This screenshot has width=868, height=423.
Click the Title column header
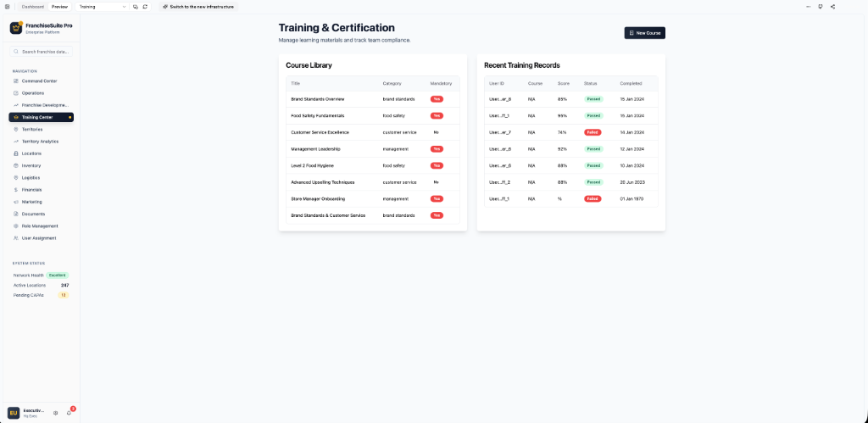tap(295, 84)
